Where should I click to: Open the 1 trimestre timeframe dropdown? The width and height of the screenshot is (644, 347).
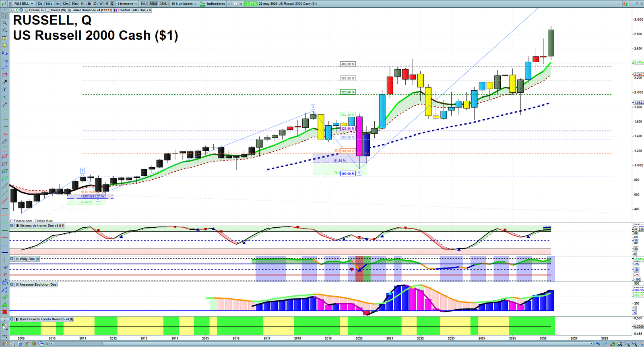pyautogui.click(x=127, y=4)
